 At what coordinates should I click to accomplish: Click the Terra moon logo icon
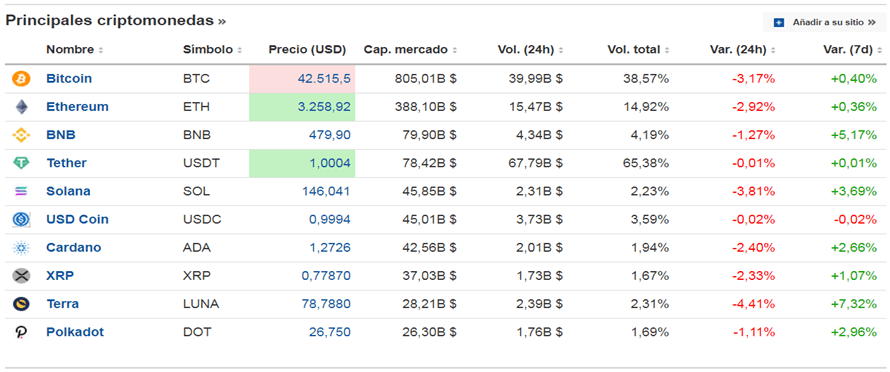click(x=21, y=304)
